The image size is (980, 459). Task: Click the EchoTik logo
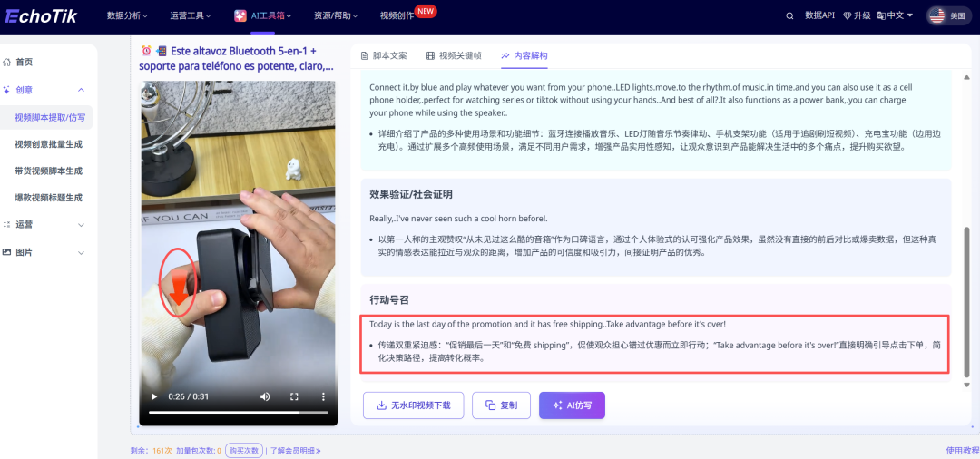[x=41, y=15]
